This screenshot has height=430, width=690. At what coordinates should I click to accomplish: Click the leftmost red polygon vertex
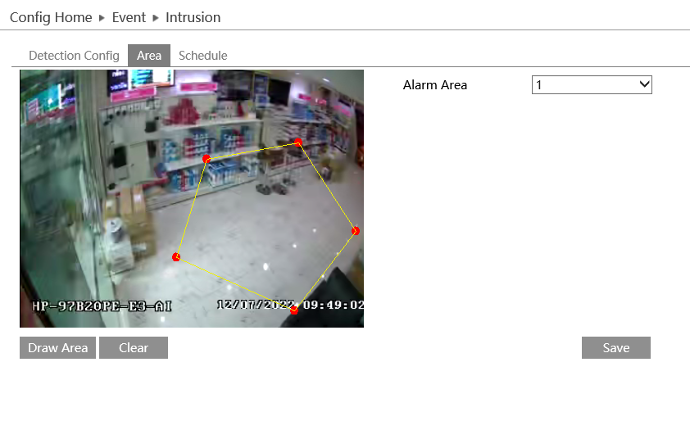(x=176, y=257)
